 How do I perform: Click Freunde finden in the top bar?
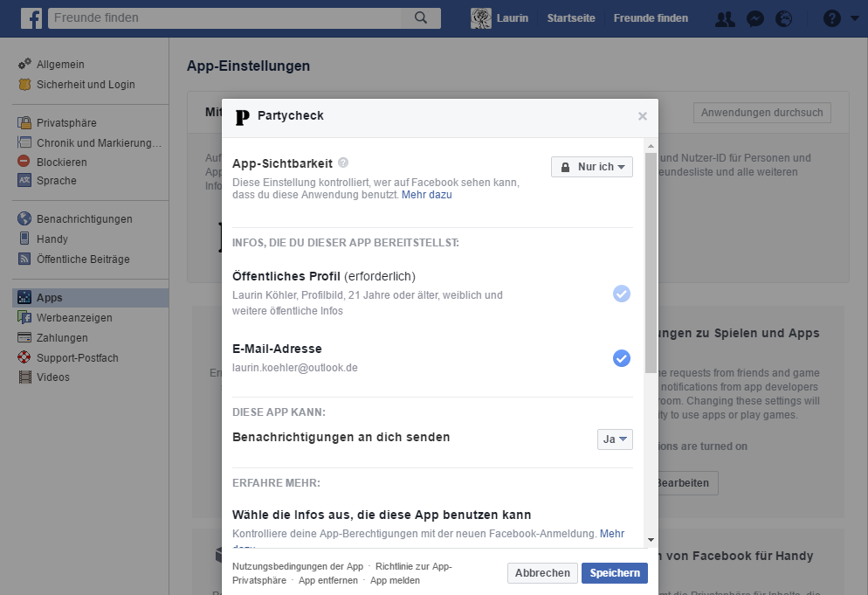(x=651, y=18)
